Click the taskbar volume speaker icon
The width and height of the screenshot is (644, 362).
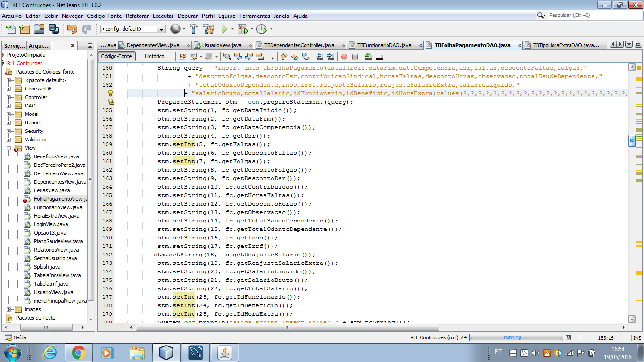pos(536,353)
